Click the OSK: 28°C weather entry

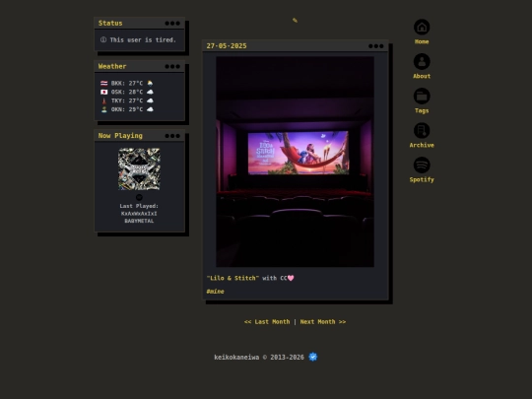point(127,92)
